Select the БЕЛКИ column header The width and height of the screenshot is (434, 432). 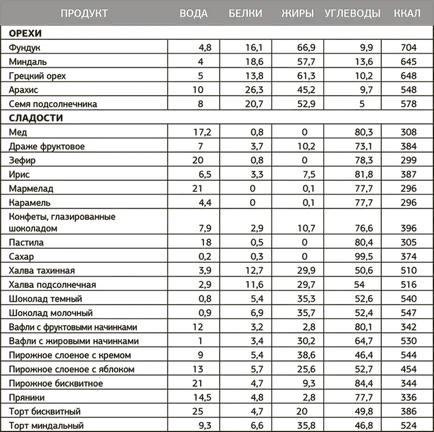[245, 13]
